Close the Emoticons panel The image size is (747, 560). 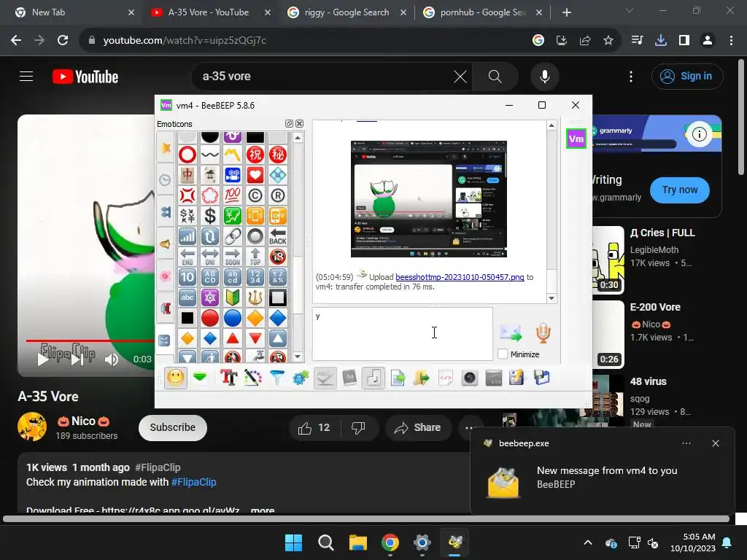pyautogui.click(x=299, y=124)
